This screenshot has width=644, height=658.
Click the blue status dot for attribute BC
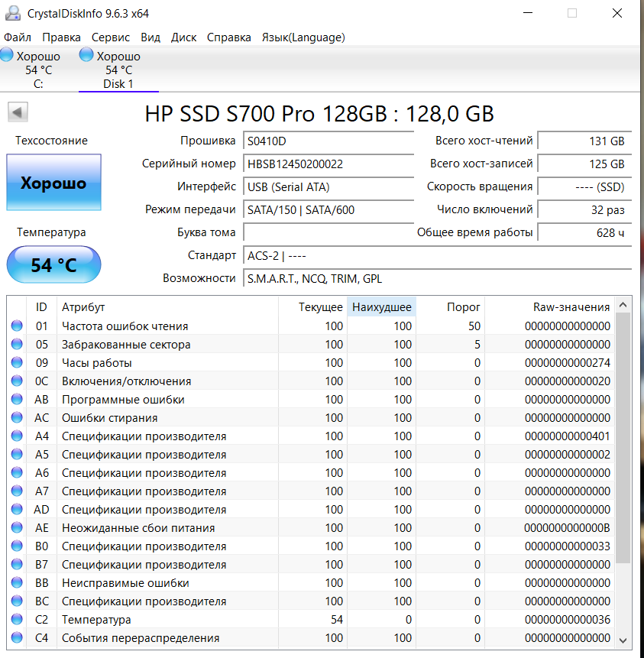click(17, 601)
